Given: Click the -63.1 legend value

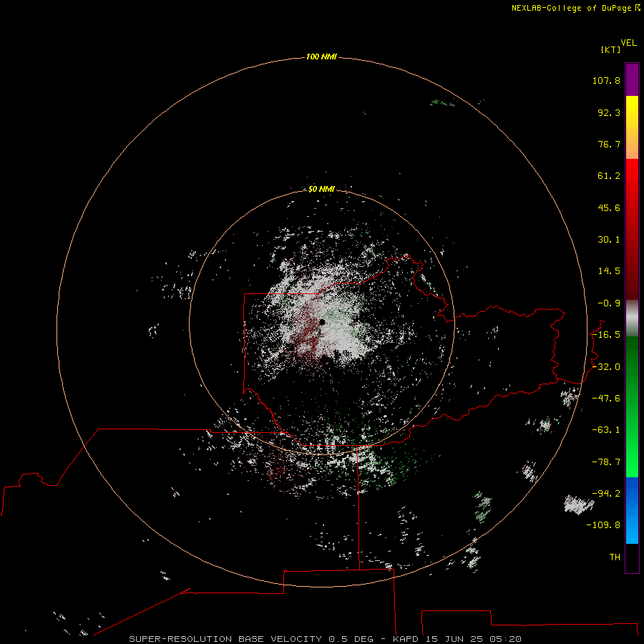Looking at the screenshot, I should (606, 430).
